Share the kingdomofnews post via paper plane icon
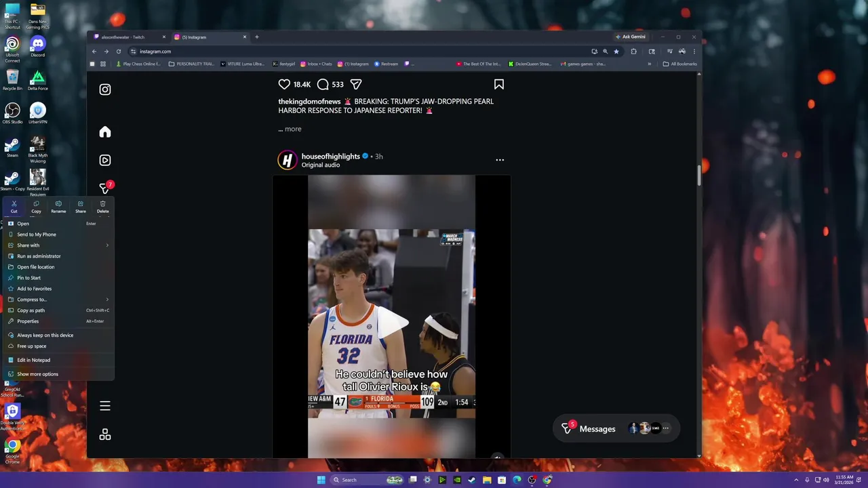Viewport: 868px width, 488px height. point(356,84)
